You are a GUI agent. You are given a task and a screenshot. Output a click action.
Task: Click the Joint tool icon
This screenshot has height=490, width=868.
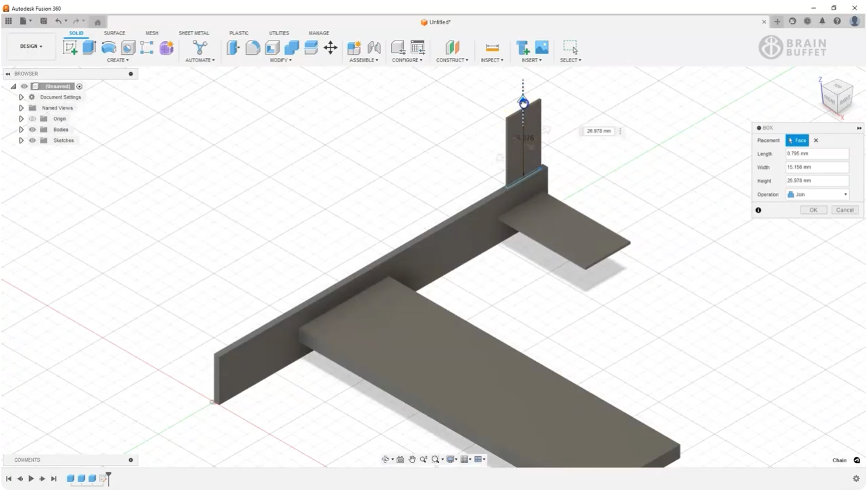point(374,47)
